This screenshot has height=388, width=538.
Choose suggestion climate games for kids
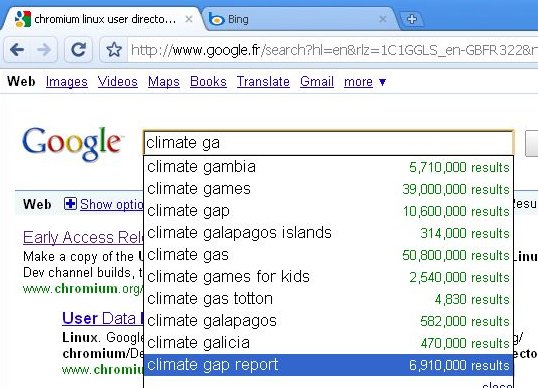point(328,277)
